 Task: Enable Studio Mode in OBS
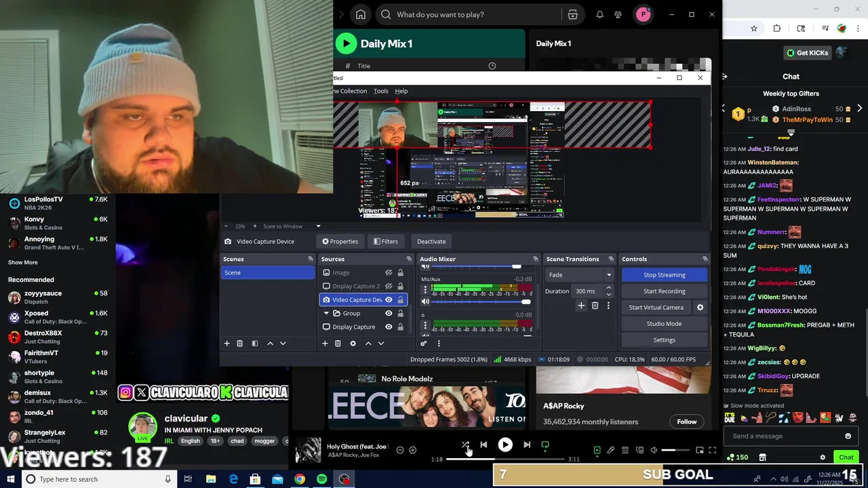click(665, 323)
